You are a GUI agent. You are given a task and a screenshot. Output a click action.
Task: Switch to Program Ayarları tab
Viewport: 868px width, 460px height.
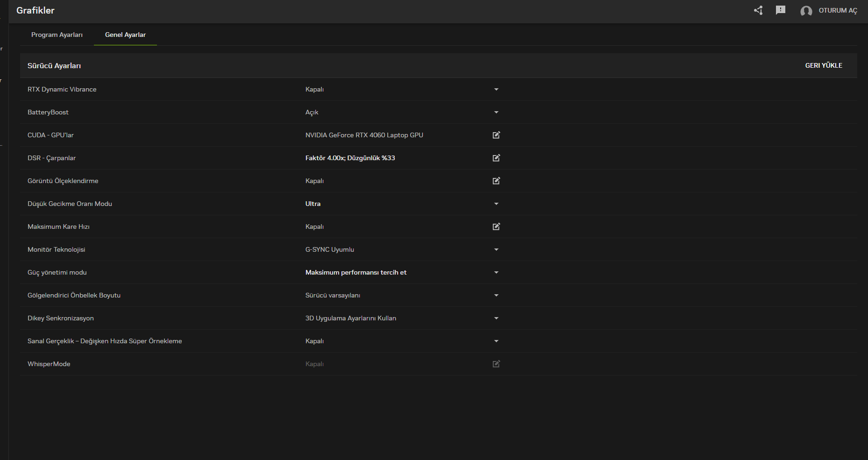(x=57, y=35)
